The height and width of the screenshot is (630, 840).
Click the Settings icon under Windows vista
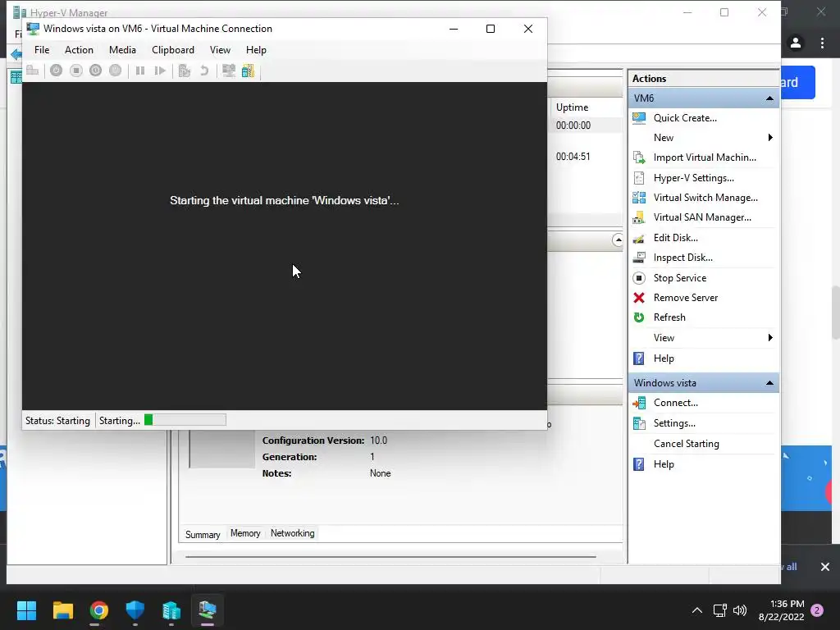(x=639, y=423)
